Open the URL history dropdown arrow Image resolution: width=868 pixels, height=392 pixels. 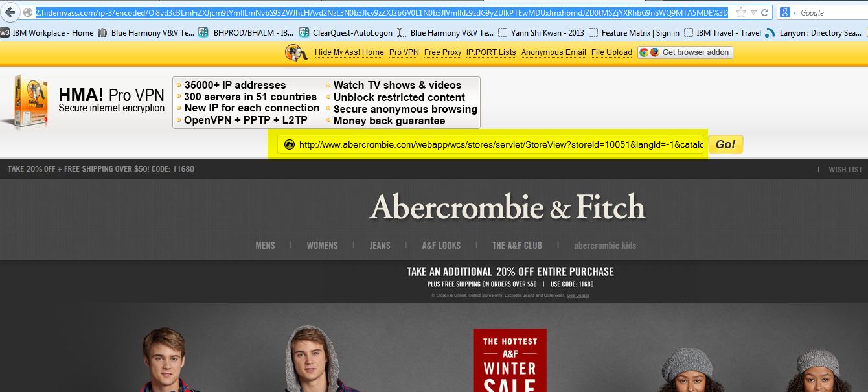(x=753, y=13)
